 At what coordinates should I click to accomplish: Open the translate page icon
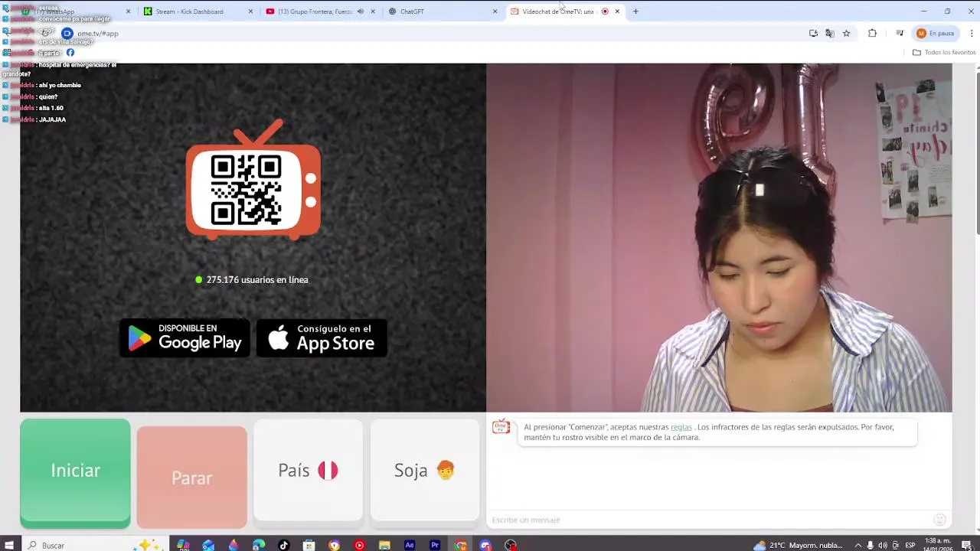click(x=829, y=33)
